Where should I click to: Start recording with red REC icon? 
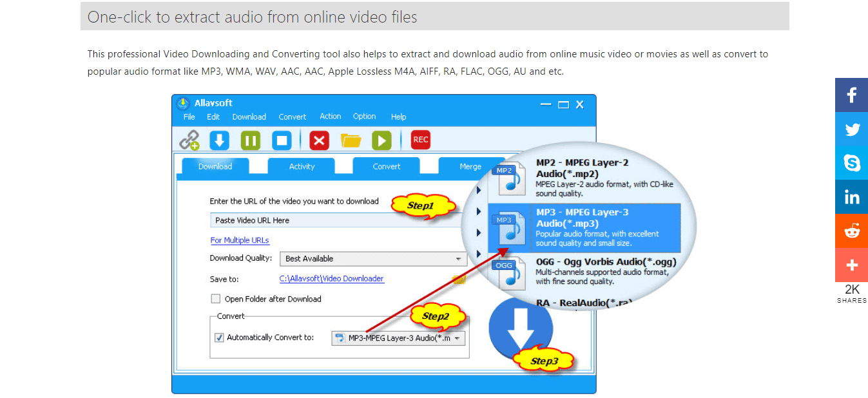pyautogui.click(x=420, y=140)
